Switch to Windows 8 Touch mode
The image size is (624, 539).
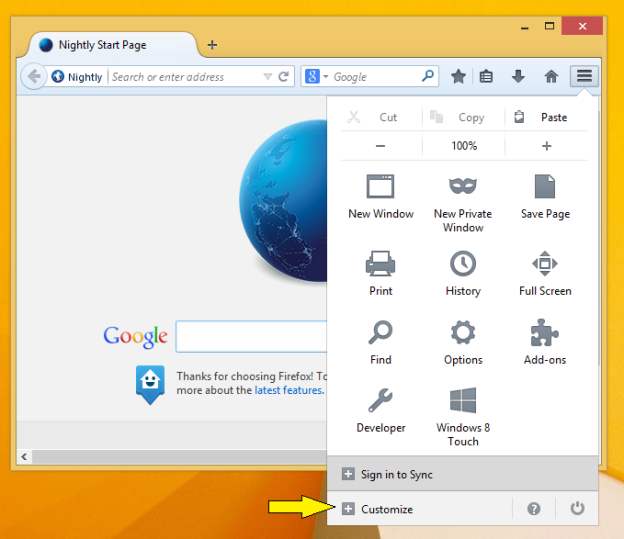463,417
